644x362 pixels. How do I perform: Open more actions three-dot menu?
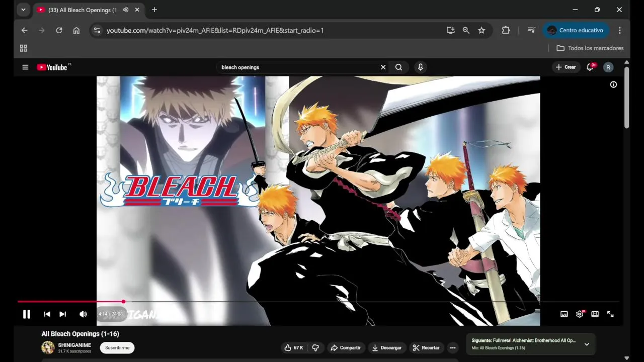coord(453,347)
